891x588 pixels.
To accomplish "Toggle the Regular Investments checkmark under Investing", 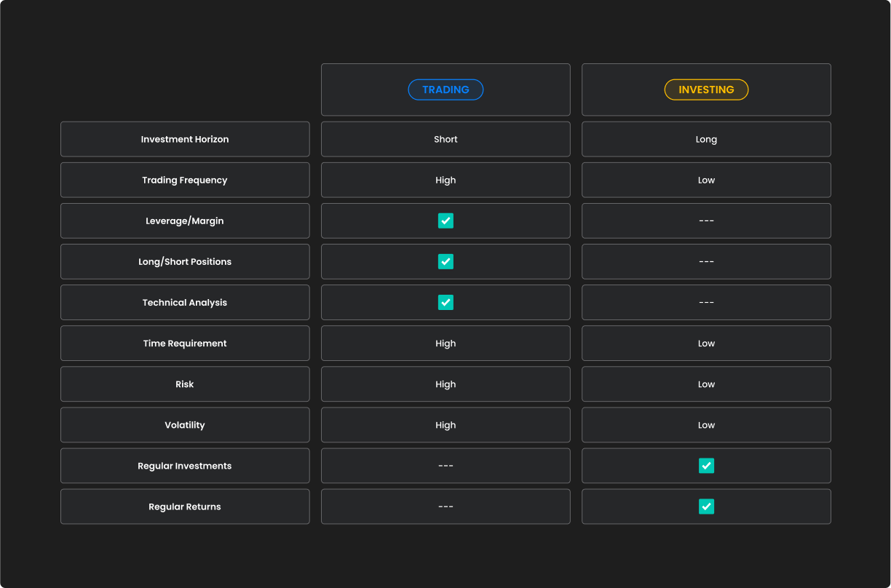I will click(x=706, y=466).
